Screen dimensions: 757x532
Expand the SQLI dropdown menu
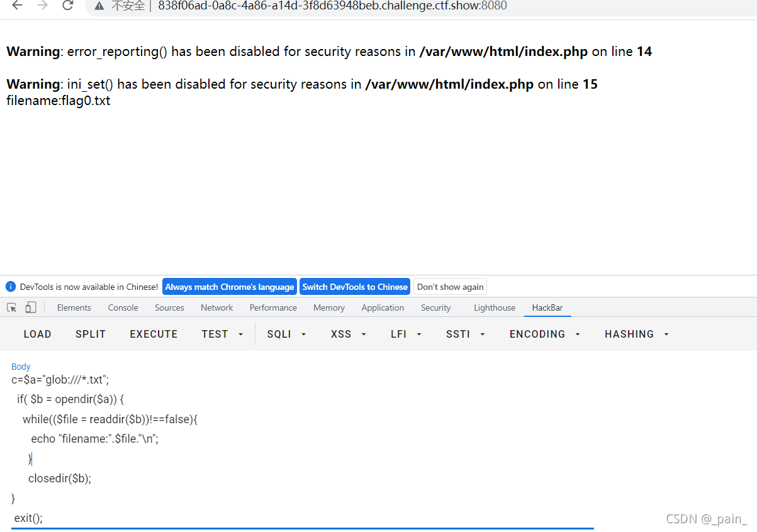point(286,334)
